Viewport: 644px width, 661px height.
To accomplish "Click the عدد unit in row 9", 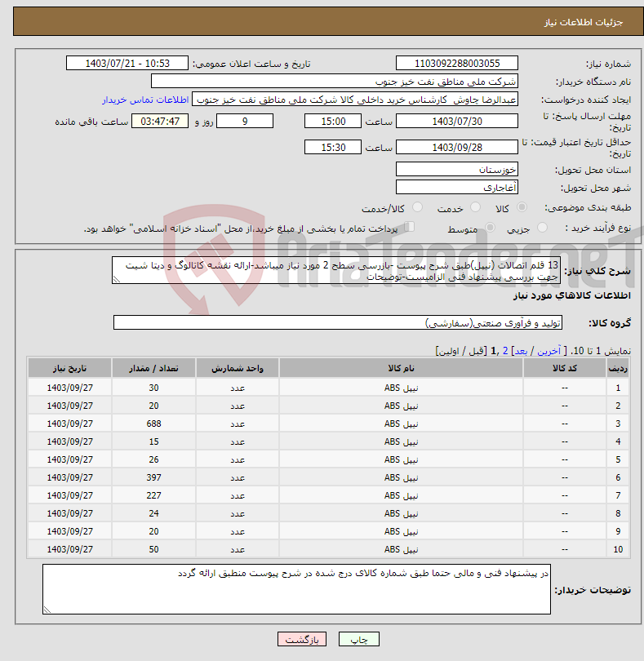I will pyautogui.click(x=238, y=531).
